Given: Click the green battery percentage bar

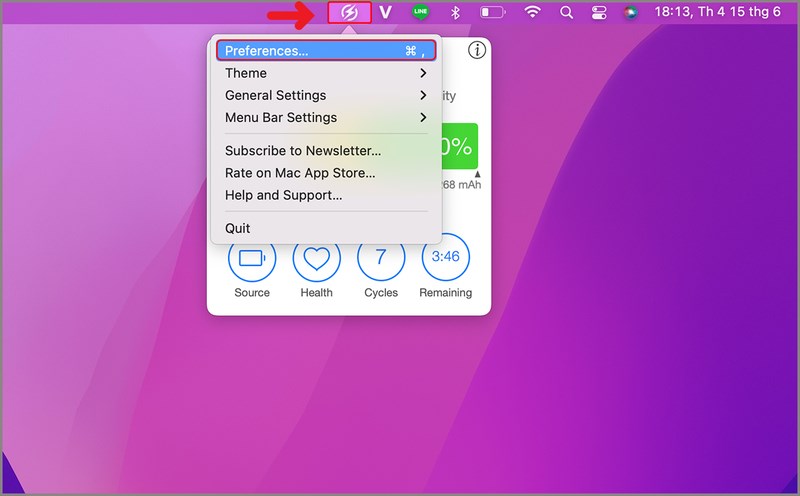Looking at the screenshot, I should (x=459, y=146).
